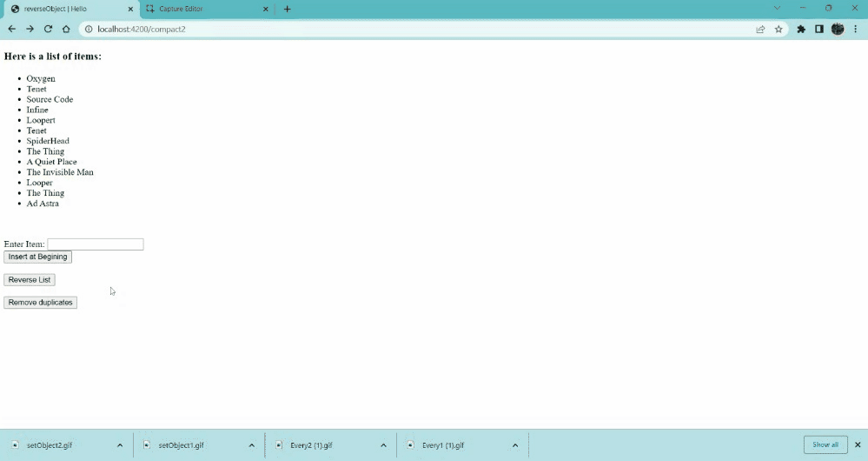Click the heading Here is a list of items
The height and width of the screenshot is (461, 868).
click(x=53, y=57)
